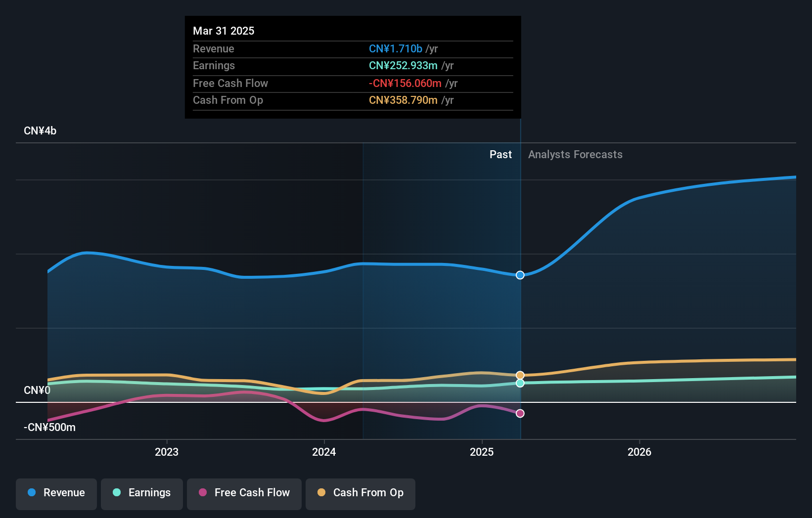Toggle the Cash From Op legend button
This screenshot has height=518, width=812.
pyautogui.click(x=361, y=494)
